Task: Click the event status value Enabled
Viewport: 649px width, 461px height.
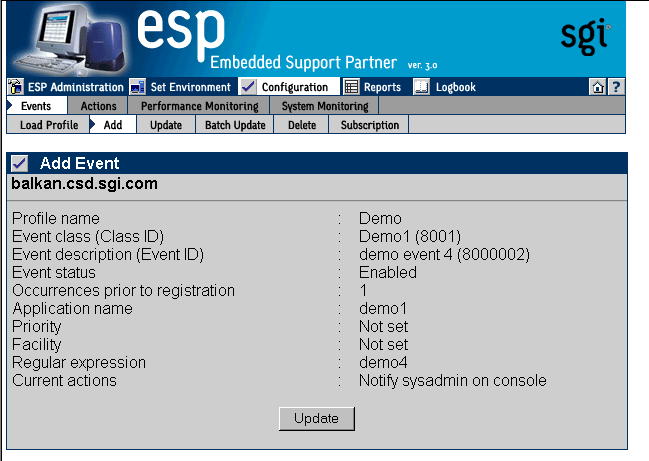Action: tap(388, 273)
